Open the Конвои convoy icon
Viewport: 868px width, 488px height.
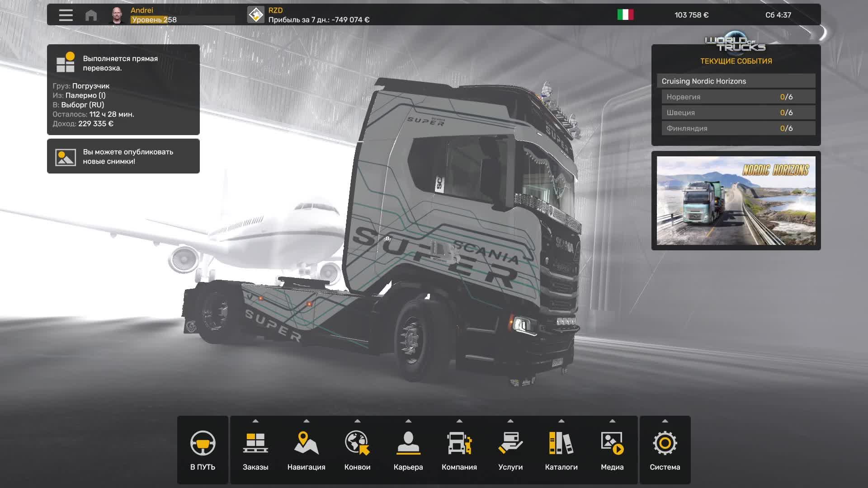coord(357,443)
